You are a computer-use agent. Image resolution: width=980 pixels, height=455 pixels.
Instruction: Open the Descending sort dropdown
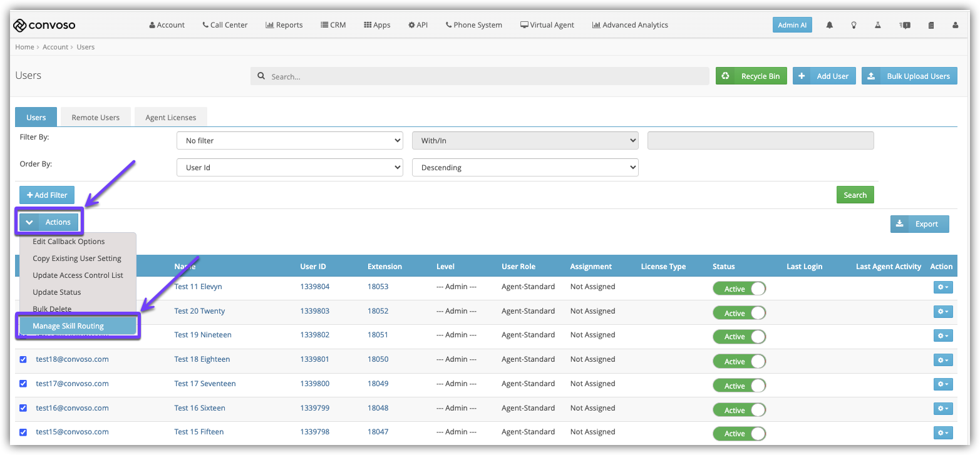(x=525, y=168)
